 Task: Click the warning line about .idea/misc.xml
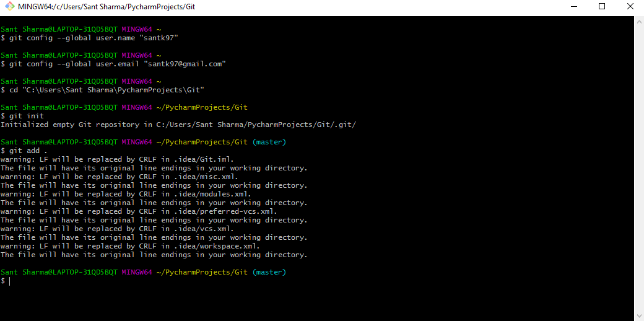(x=120, y=177)
